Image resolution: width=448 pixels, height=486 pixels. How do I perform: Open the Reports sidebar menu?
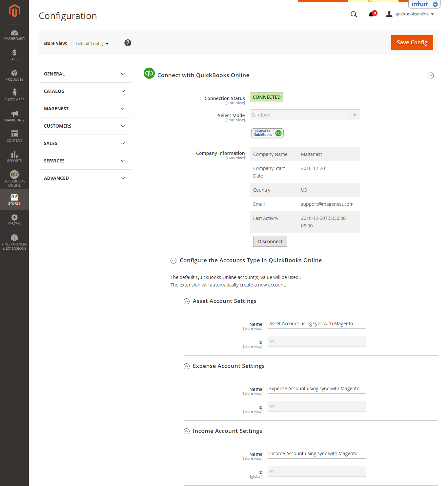point(14,157)
